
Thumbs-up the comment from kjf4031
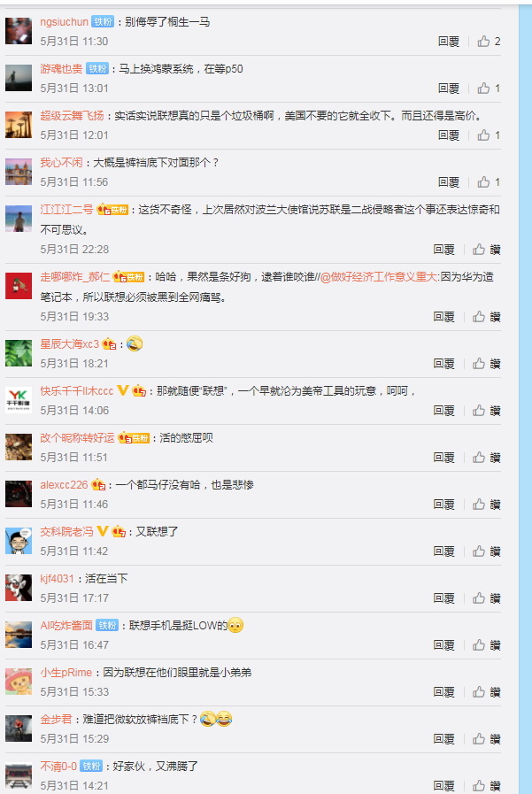pyautogui.click(x=479, y=598)
